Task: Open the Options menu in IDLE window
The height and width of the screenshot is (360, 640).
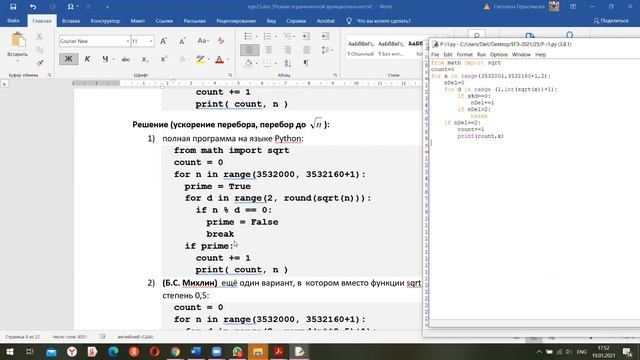Action: click(x=498, y=55)
